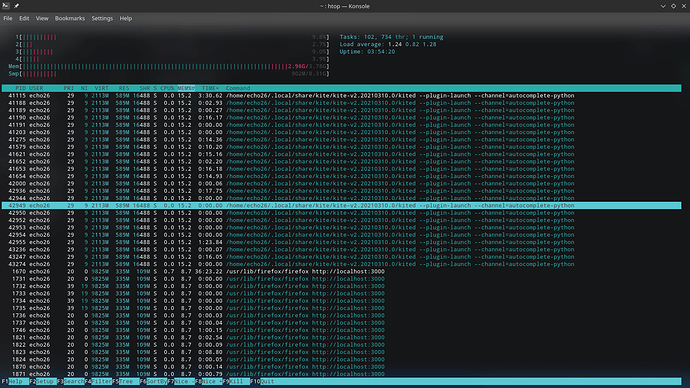Click the F1 Help button in htop
This screenshot has width=690, height=388.
tap(15, 381)
